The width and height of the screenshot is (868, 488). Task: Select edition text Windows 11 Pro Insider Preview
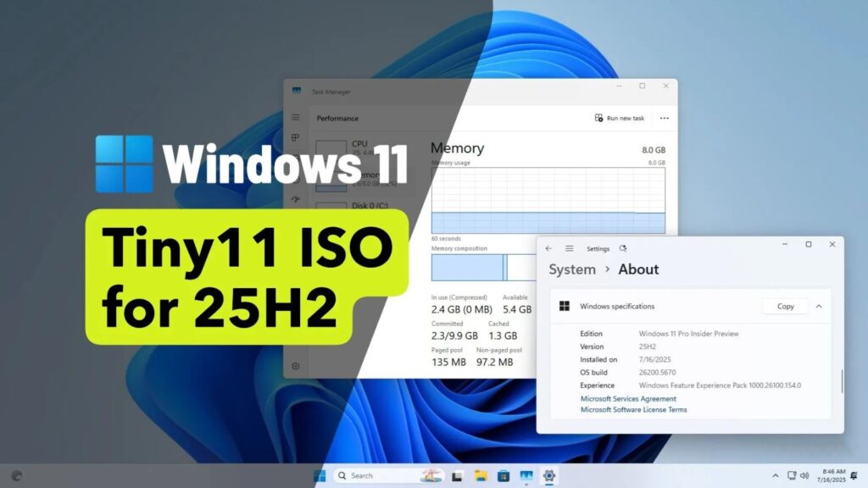(x=688, y=334)
